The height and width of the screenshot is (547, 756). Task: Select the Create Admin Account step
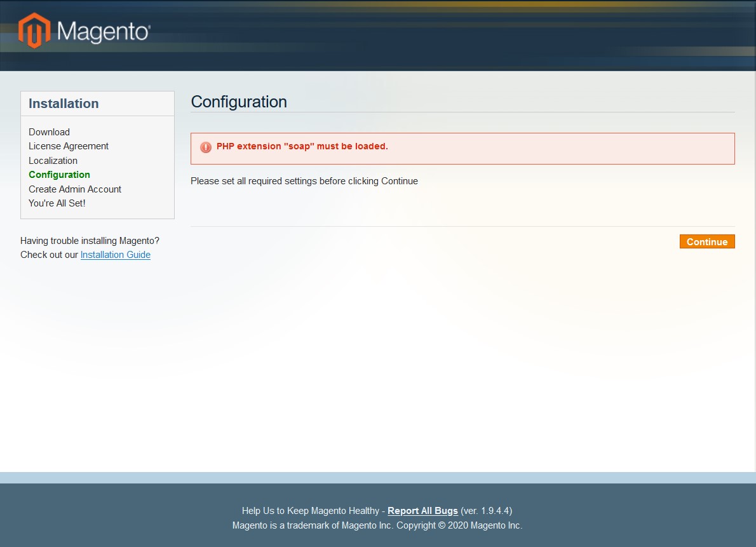74,189
